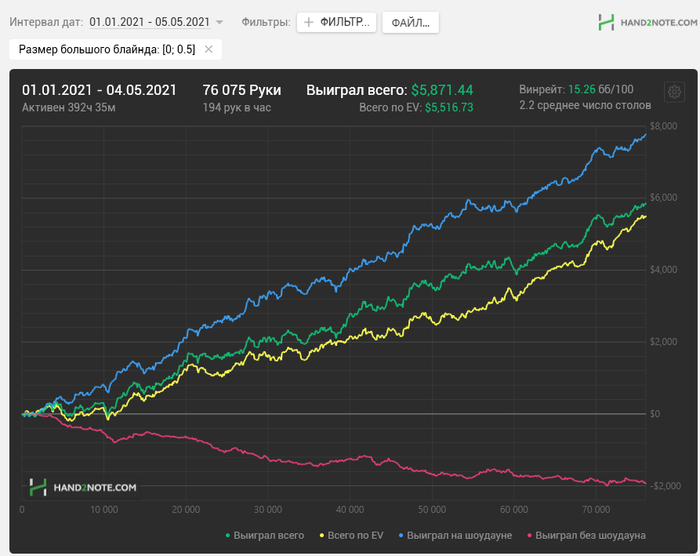Click the big blind size filter text
The width and height of the screenshot is (700, 556).
coord(107,49)
